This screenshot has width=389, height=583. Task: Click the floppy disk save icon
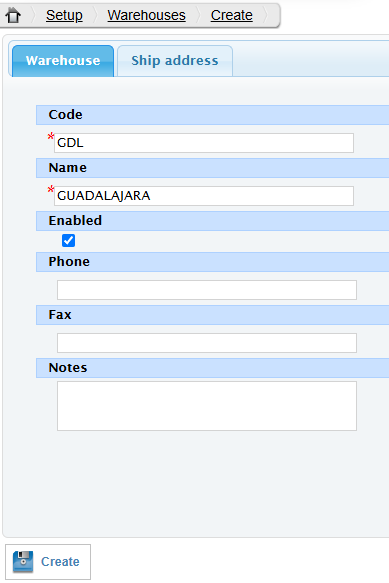click(23, 561)
